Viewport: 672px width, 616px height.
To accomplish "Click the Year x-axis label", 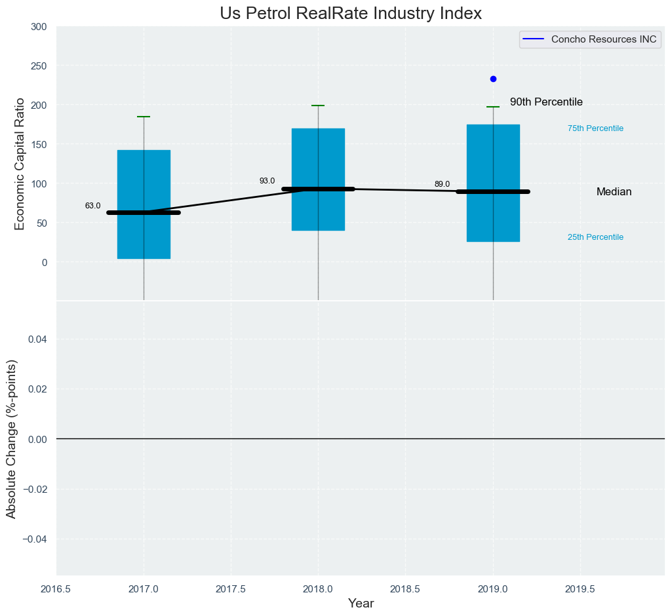I will tap(361, 604).
